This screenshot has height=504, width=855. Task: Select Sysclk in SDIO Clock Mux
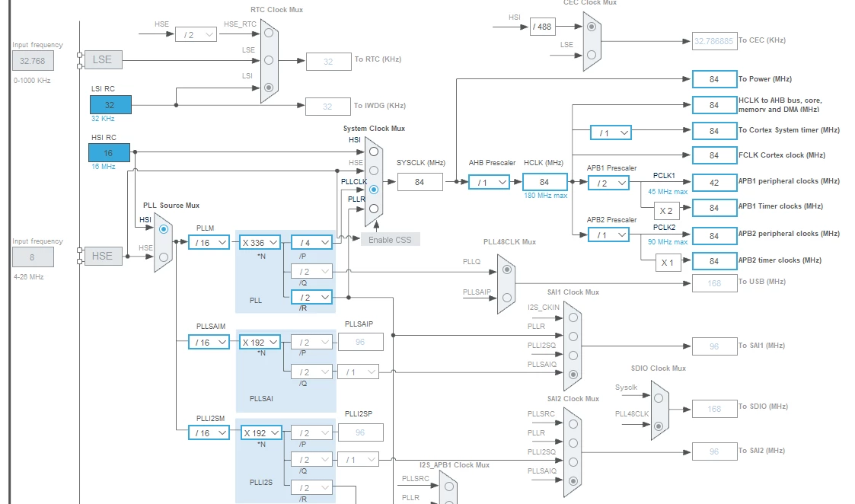tap(659, 398)
